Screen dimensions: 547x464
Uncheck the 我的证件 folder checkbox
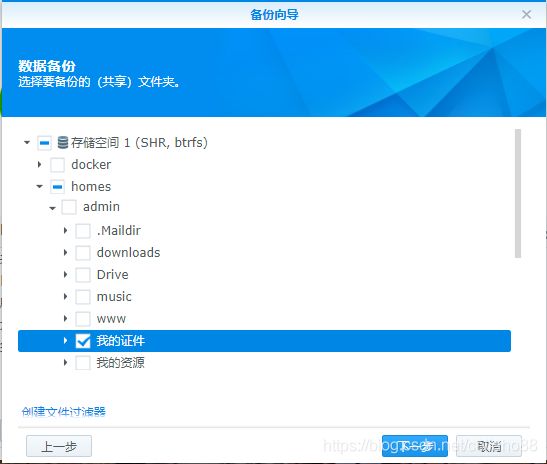[x=83, y=341]
